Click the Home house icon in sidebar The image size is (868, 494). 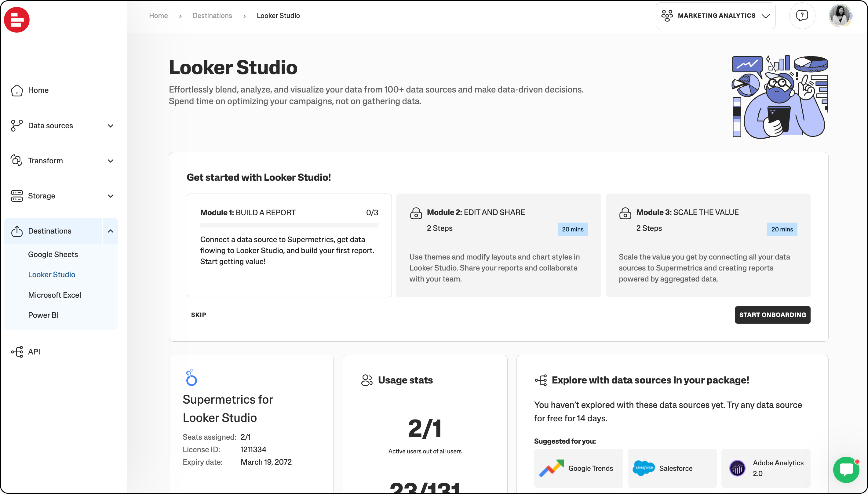(16, 90)
